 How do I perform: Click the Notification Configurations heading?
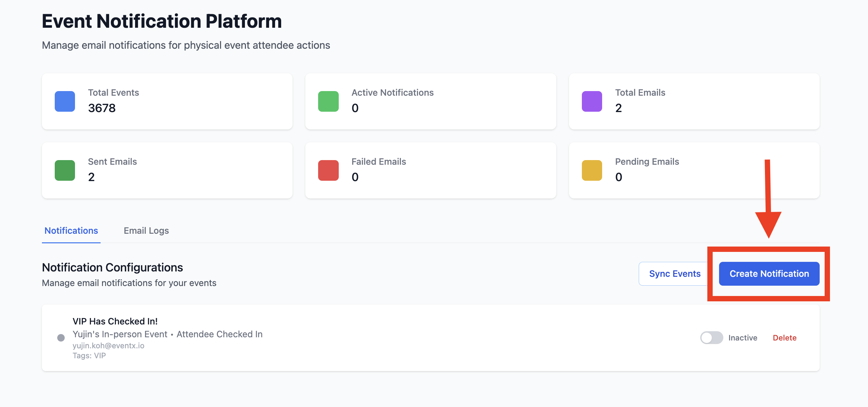(112, 267)
